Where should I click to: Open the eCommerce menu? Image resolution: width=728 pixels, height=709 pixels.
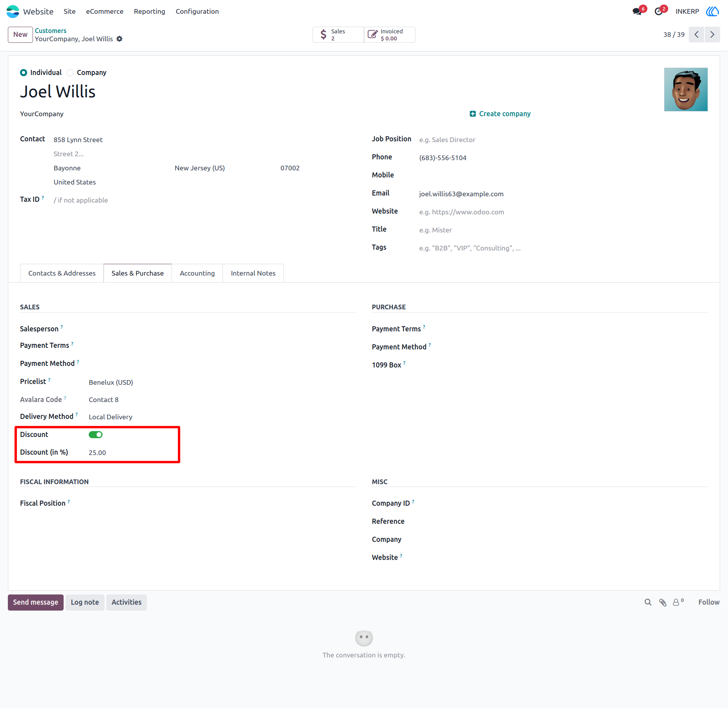(105, 11)
